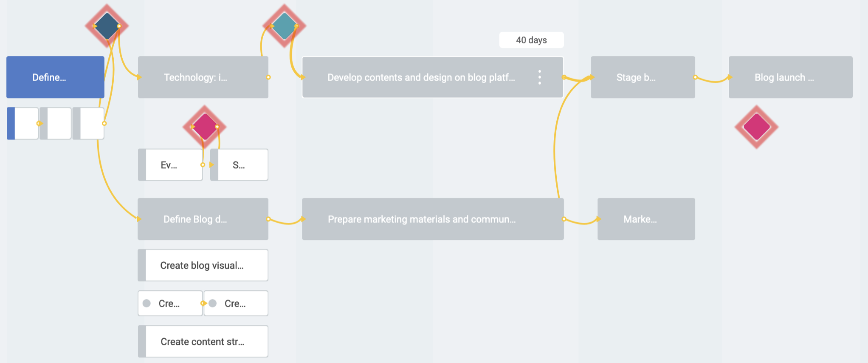Toggle the status circle on first Cre... card
The height and width of the screenshot is (363, 868).
point(147,303)
